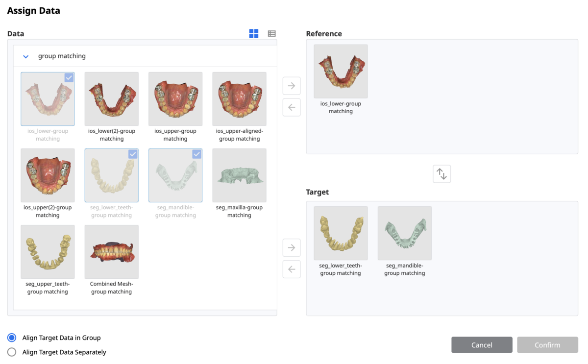
Task: Select Align Target Data in Group
Action: tap(12, 338)
